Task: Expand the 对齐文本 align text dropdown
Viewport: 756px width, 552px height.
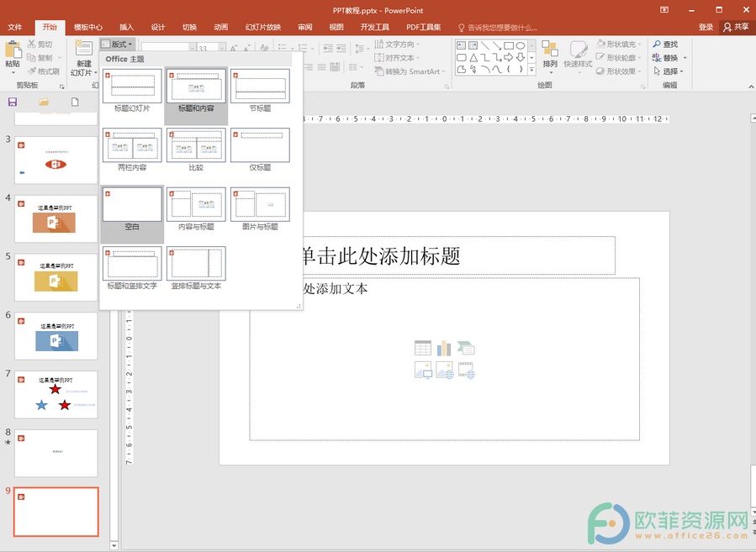Action: tap(418, 57)
